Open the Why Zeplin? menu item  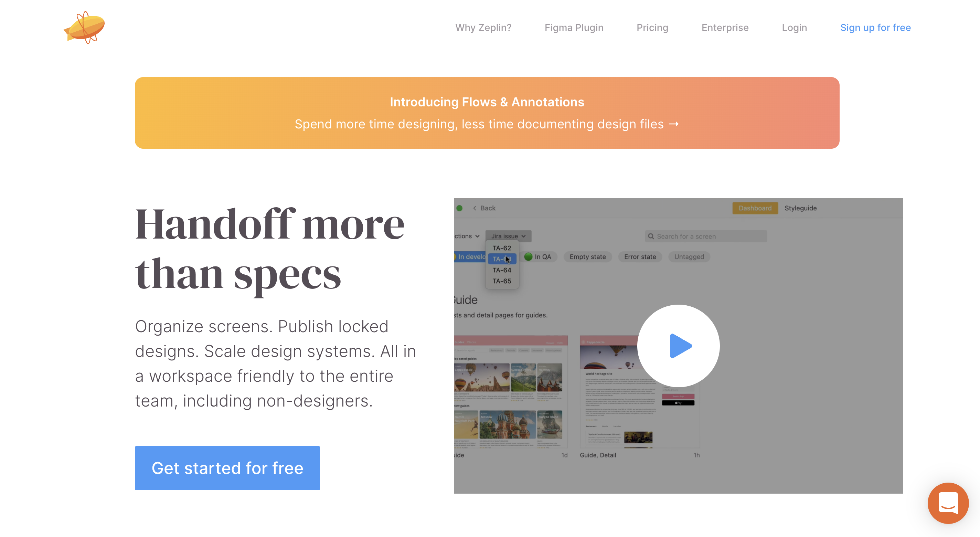(x=483, y=28)
